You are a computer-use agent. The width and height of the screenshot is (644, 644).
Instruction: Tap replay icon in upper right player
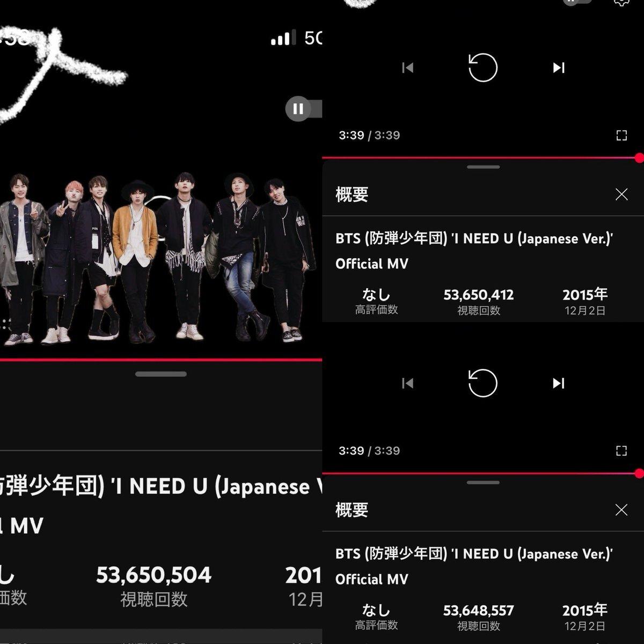coord(483,68)
